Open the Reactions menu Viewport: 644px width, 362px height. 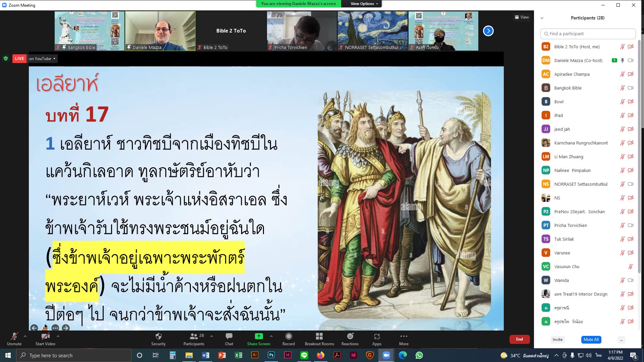coord(350,339)
